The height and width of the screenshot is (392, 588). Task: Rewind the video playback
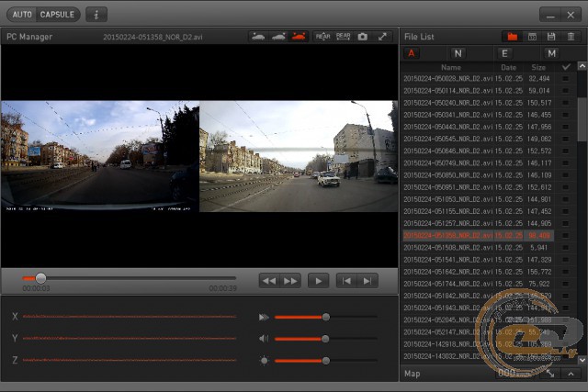[269, 281]
